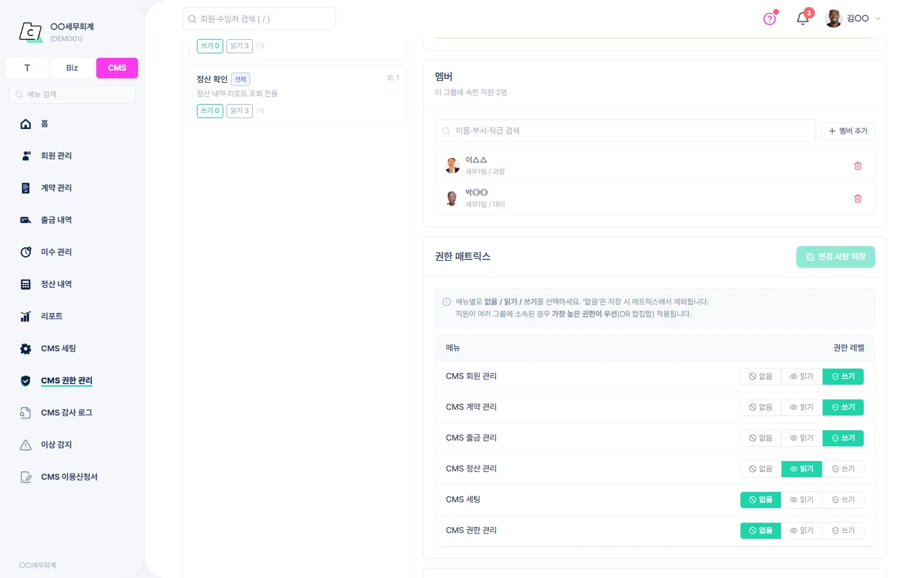Select member row 박◎◎

click(654, 198)
